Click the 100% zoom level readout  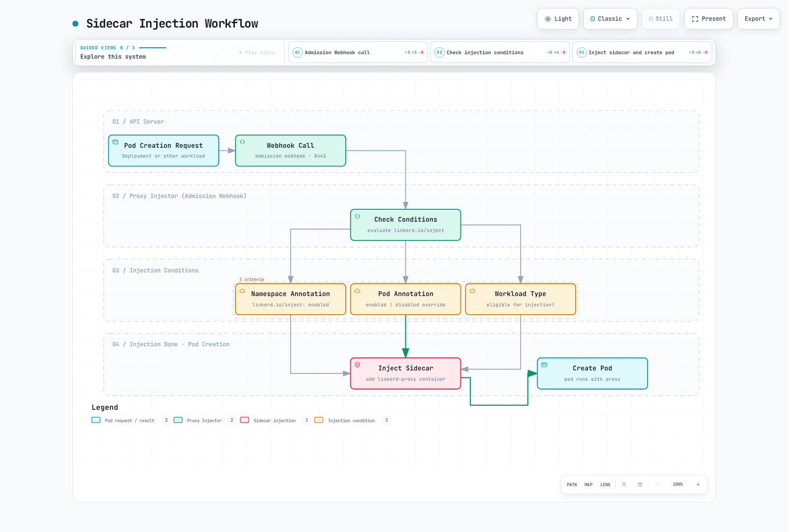(678, 485)
